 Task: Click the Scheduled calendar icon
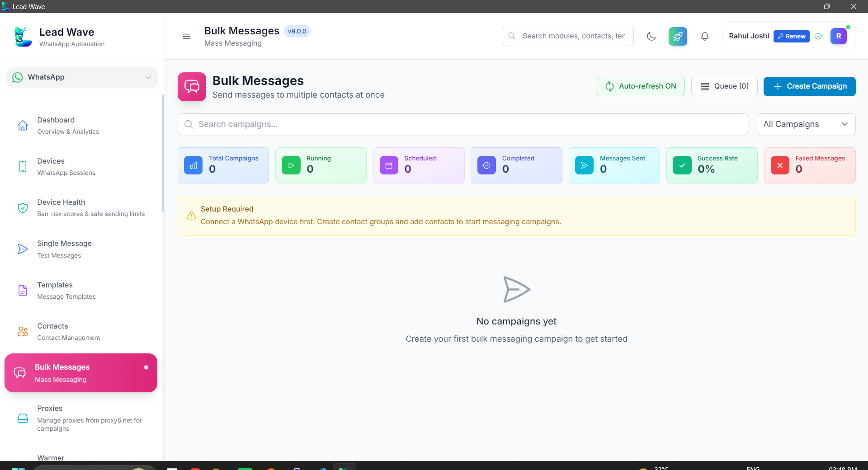pyautogui.click(x=389, y=165)
